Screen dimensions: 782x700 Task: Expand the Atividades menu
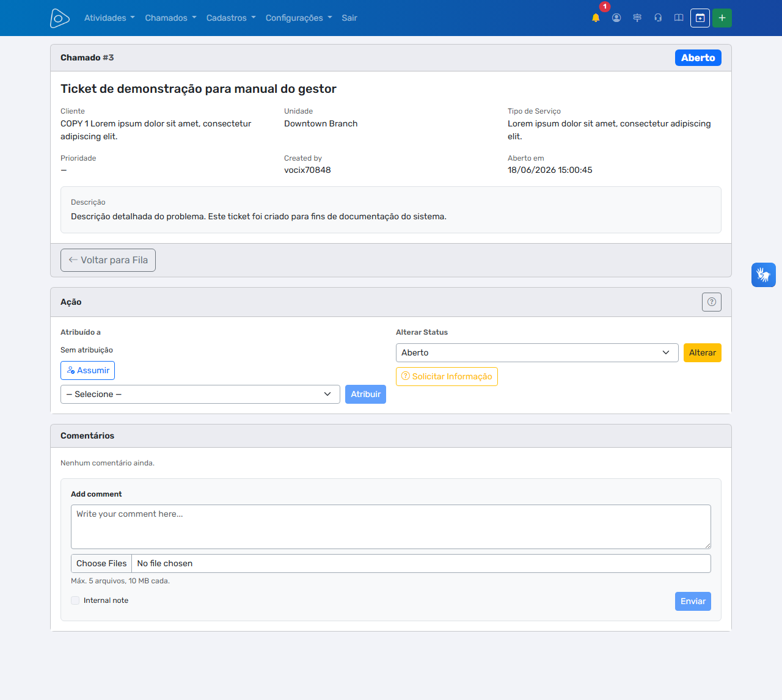[x=109, y=18]
